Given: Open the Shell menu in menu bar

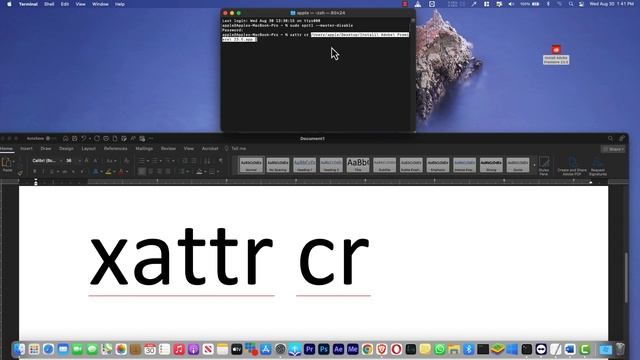Looking at the screenshot, I should coord(49,4).
